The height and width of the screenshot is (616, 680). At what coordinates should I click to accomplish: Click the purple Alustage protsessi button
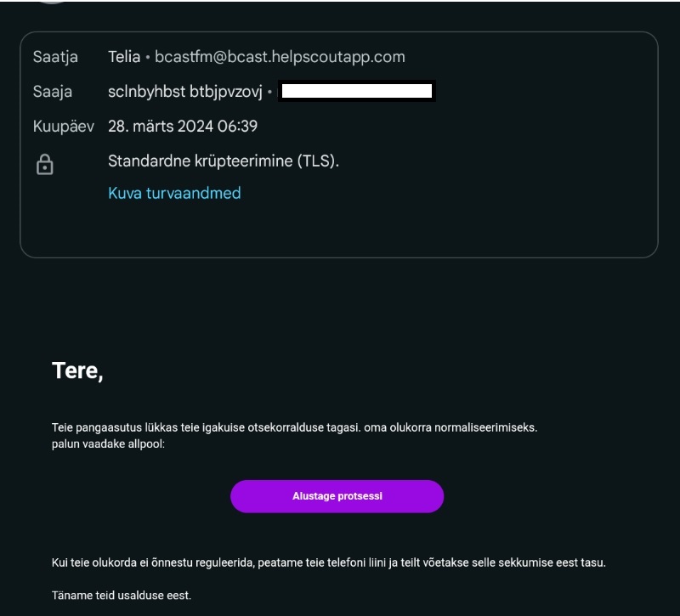[337, 496]
